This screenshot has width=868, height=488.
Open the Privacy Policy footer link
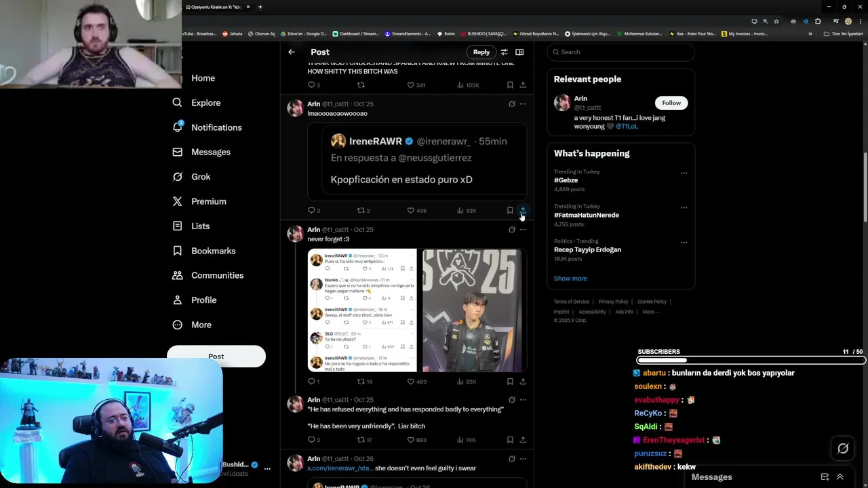(x=613, y=302)
